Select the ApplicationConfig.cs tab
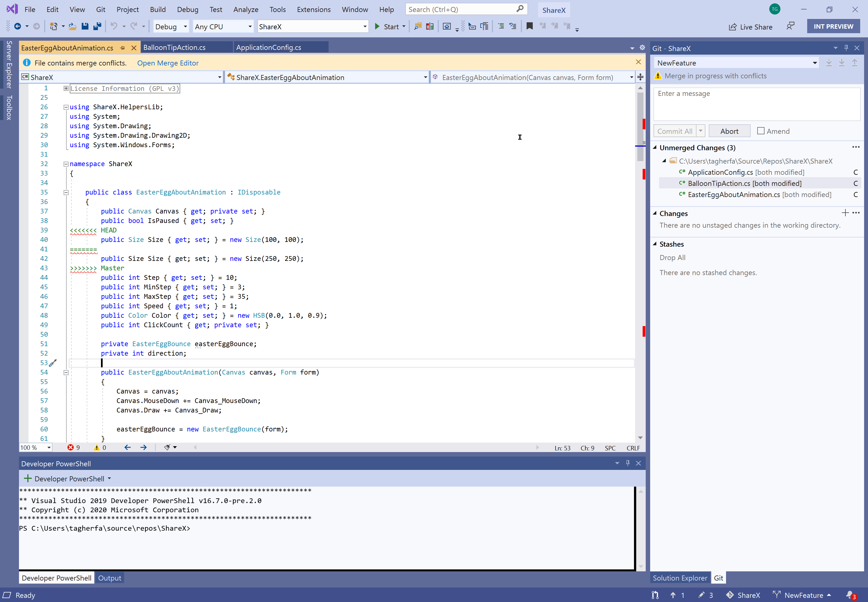 268,47
